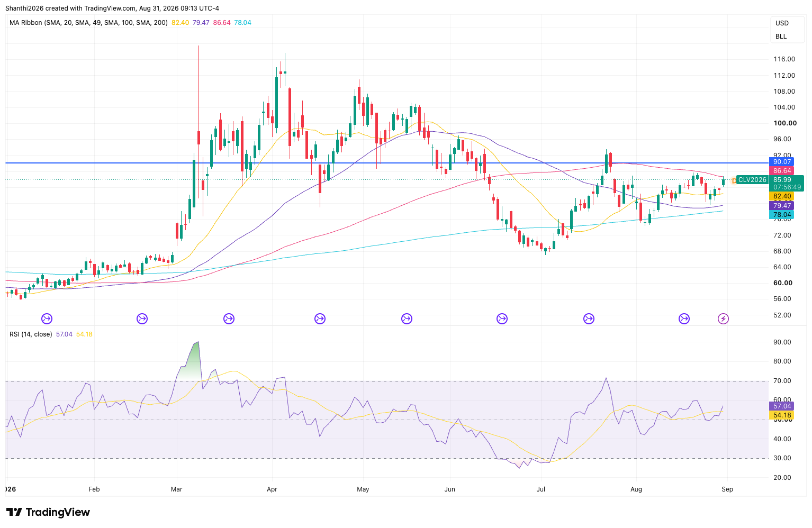Click the purple 57.04 RSI axis label
This screenshot has width=812, height=528.
pyautogui.click(x=781, y=406)
